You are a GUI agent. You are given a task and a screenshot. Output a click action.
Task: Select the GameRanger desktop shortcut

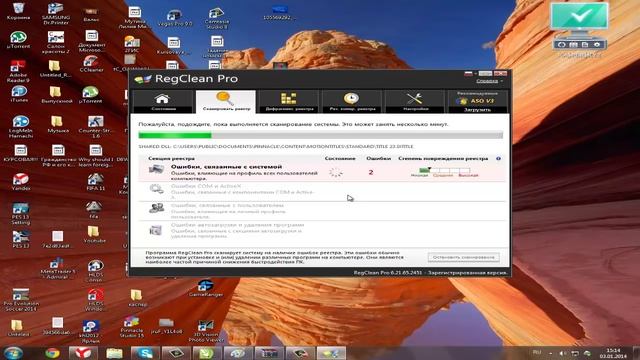point(206,288)
